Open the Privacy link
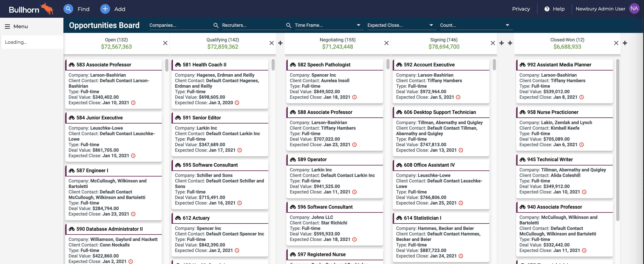Image resolution: width=644 pixels, height=264 pixels. 521,9
